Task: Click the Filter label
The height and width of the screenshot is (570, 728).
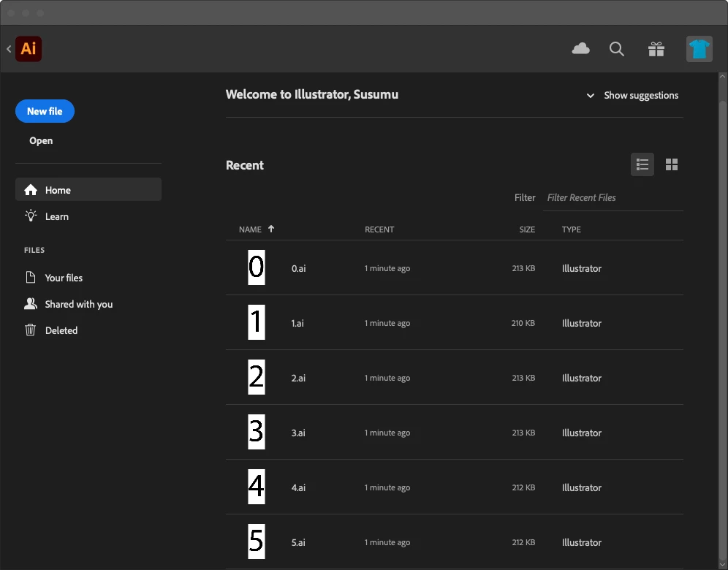Action: point(525,198)
